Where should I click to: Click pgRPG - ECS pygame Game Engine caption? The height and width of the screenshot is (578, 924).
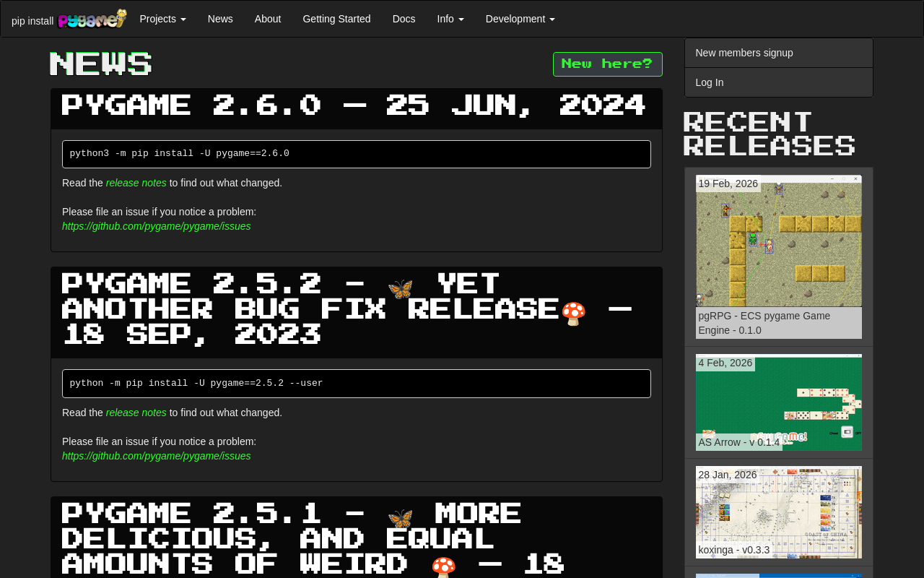779,323
